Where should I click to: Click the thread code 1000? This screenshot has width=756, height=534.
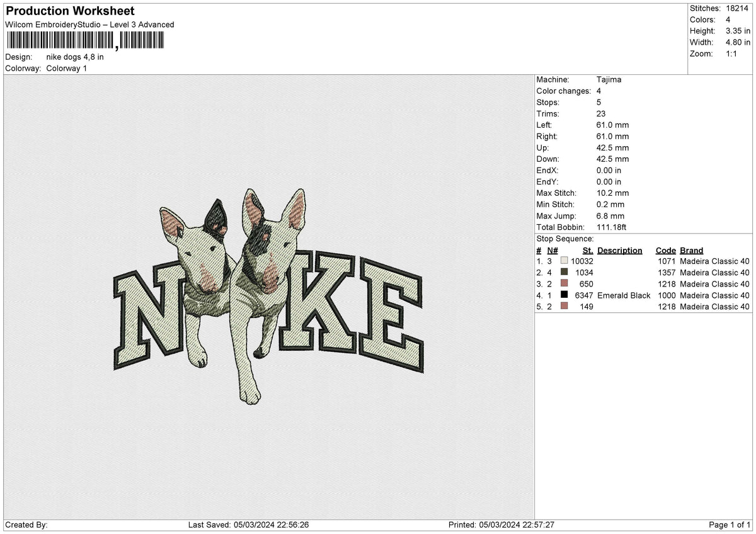(667, 295)
